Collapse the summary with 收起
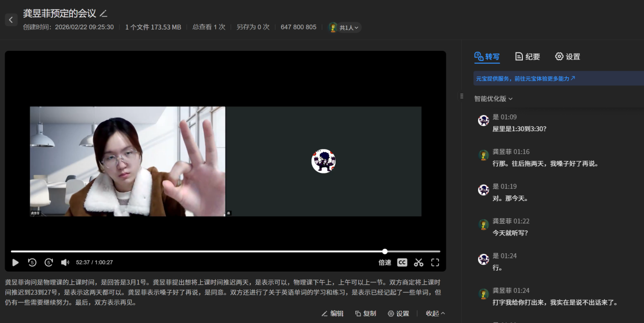The image size is (644, 323). click(435, 313)
